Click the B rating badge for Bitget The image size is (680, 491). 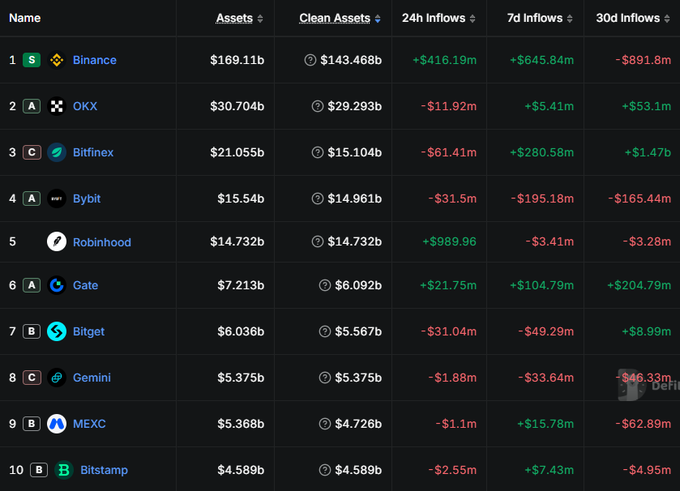(x=32, y=331)
